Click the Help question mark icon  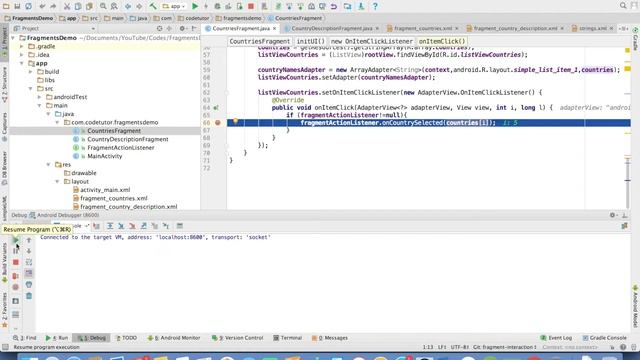[x=375, y=6]
